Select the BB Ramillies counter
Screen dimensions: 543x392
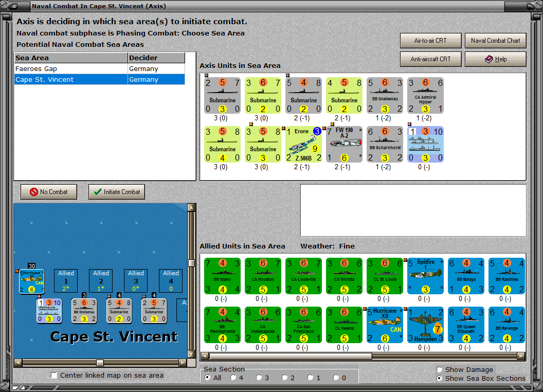[506, 276]
